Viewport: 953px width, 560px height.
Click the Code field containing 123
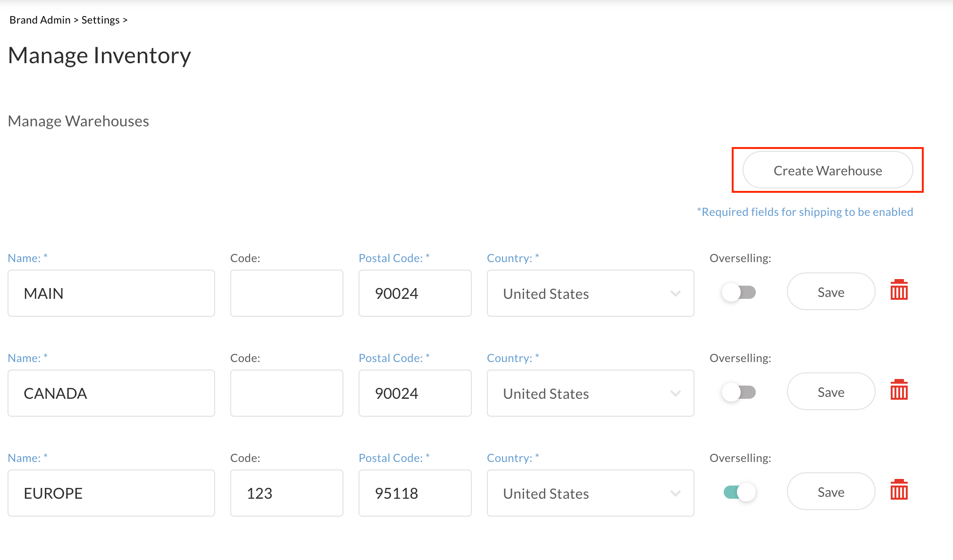pyautogui.click(x=286, y=493)
